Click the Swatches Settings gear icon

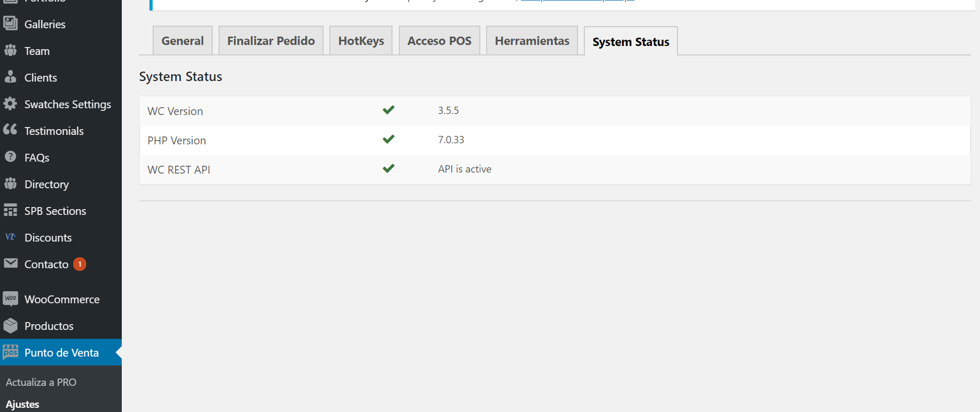tap(10, 104)
